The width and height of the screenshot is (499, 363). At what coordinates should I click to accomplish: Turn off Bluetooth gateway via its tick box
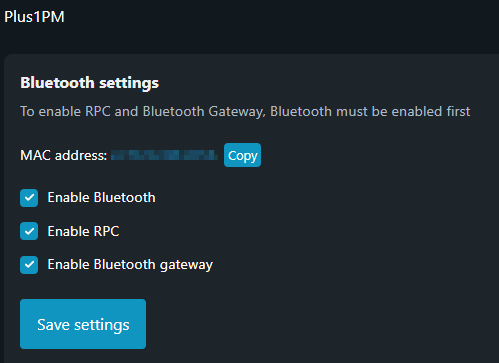29,265
